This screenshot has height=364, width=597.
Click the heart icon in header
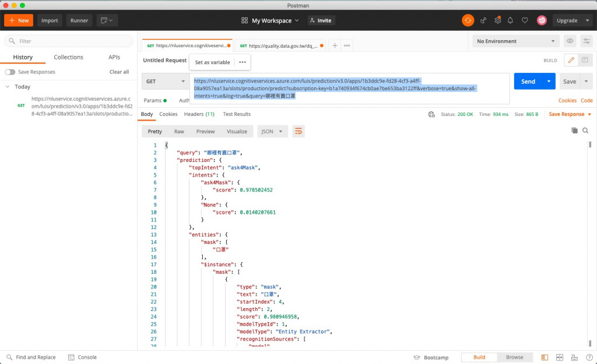[525, 20]
